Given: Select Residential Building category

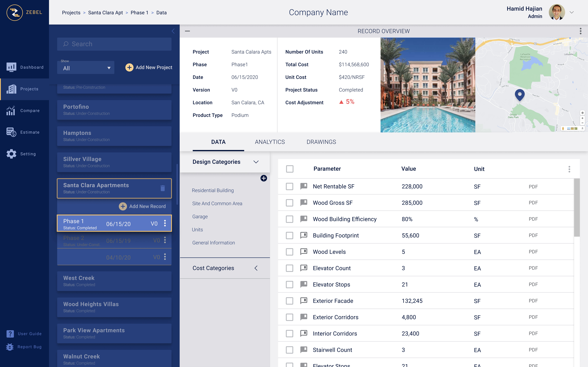Looking at the screenshot, I should [x=213, y=191].
